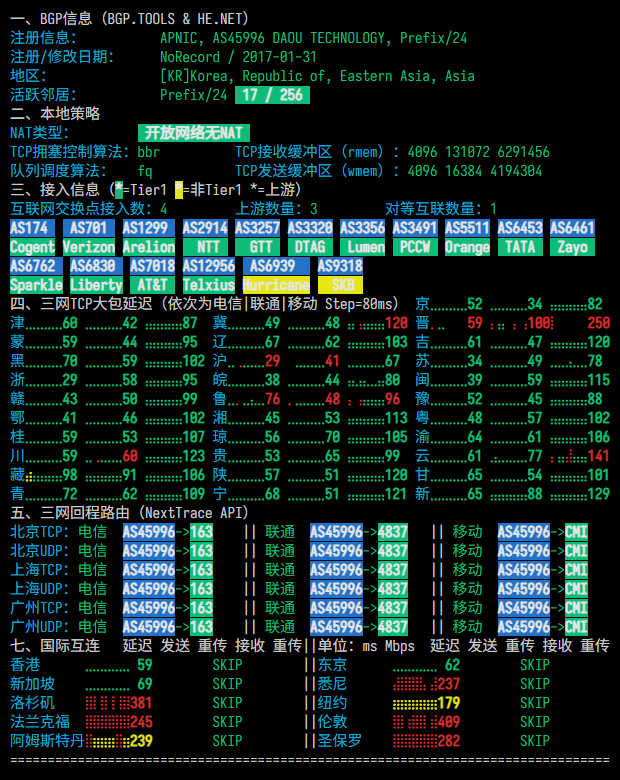This screenshot has height=780, width=620.
Task: Click the AS6762 badge
Action: pos(36,266)
